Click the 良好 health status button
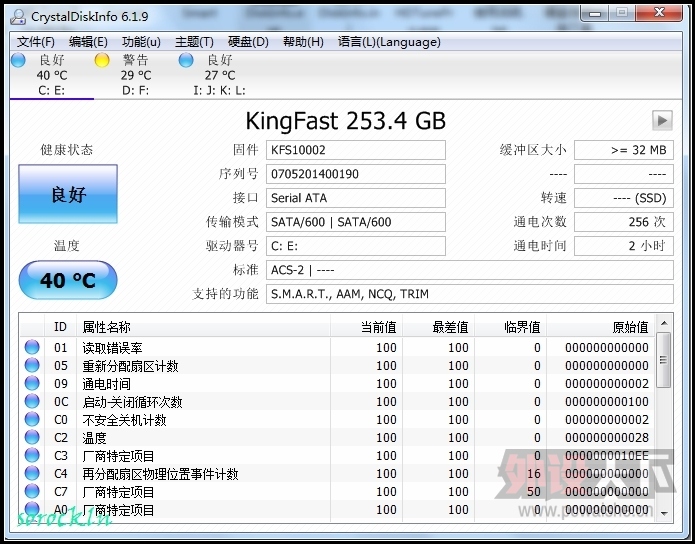 (68, 194)
